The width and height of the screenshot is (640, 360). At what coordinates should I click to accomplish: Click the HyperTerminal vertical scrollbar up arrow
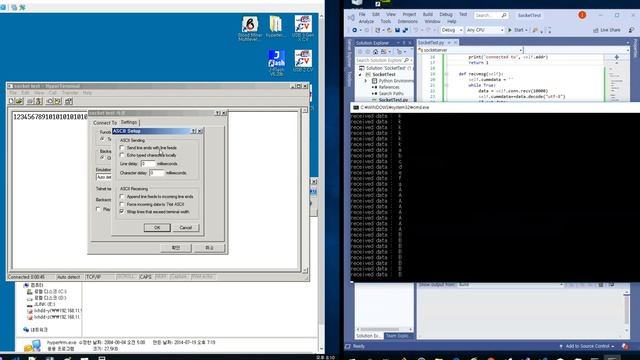tap(304, 110)
